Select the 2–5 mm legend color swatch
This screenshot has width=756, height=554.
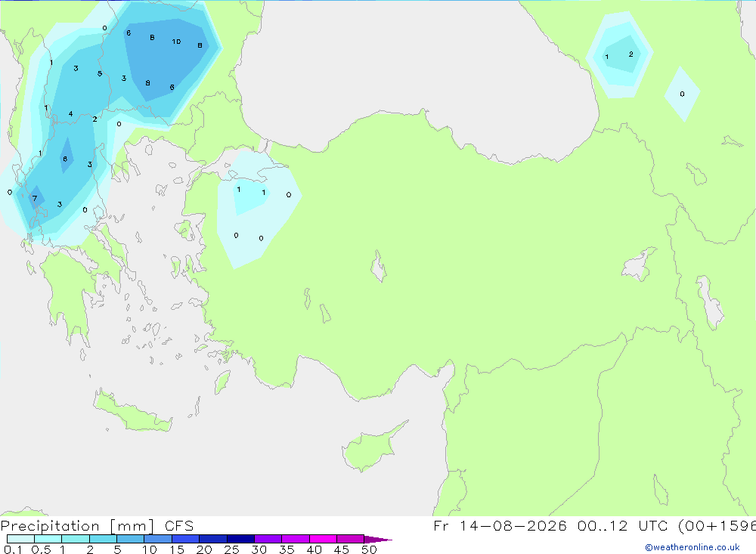[103, 539]
